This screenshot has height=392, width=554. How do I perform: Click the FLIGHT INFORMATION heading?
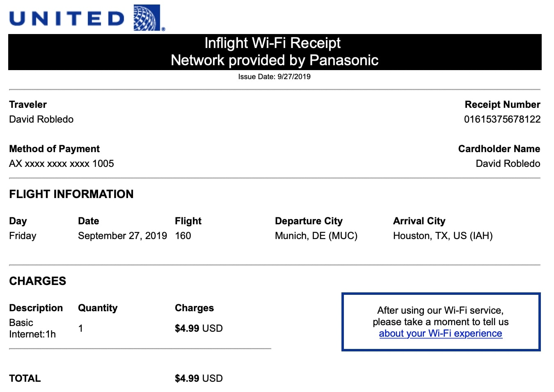click(x=71, y=194)
